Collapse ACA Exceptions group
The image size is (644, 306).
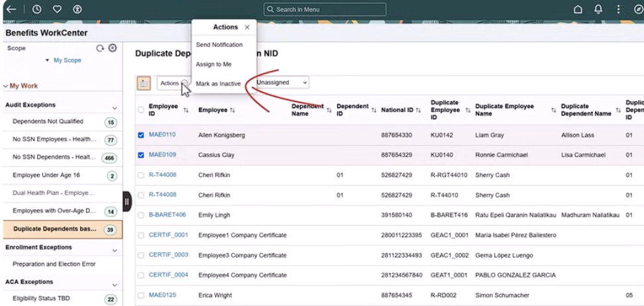point(114,285)
